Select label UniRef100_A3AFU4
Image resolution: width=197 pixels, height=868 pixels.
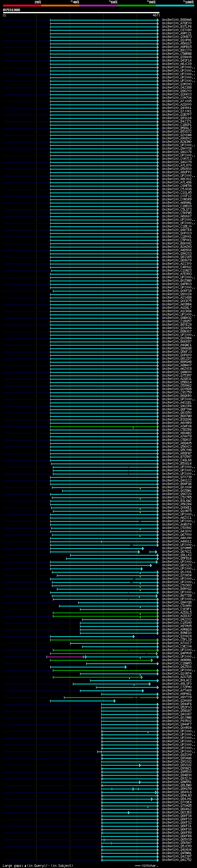pos(176,426)
